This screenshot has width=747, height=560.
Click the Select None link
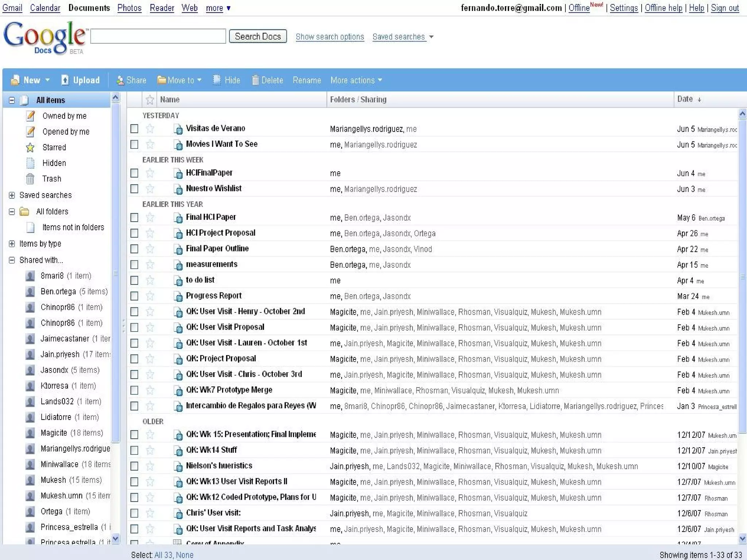tap(185, 555)
